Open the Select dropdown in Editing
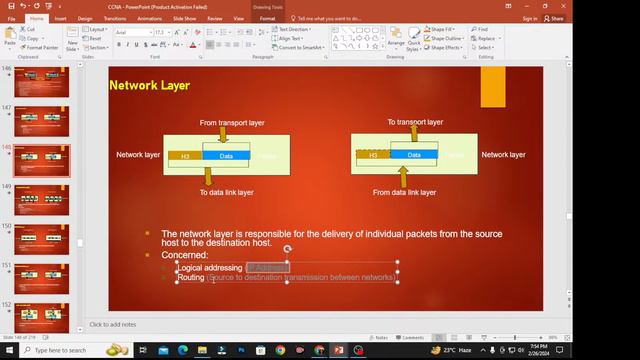 pyautogui.click(x=482, y=47)
